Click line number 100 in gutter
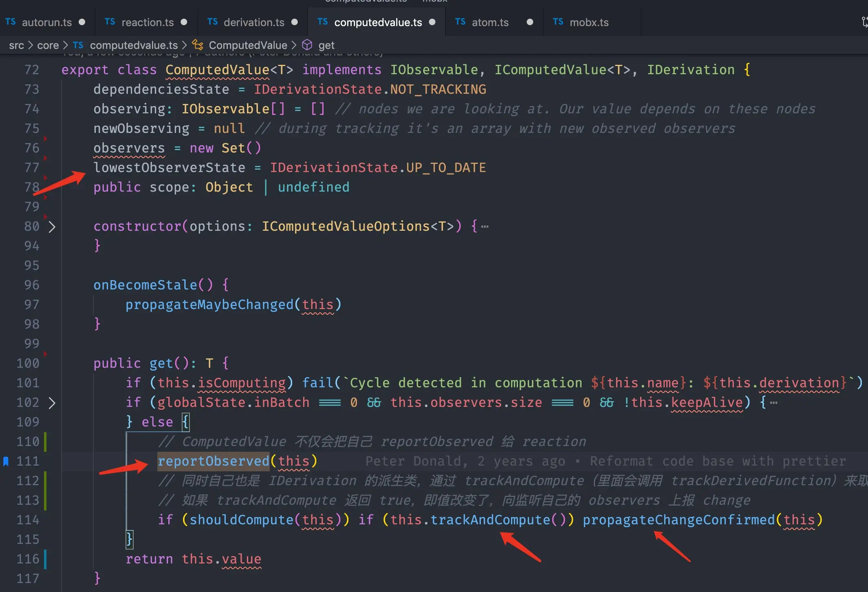This screenshot has width=868, height=592. pos(28,363)
